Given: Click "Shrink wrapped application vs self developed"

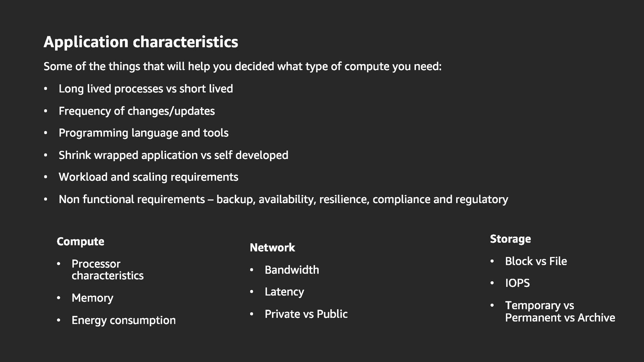Looking at the screenshot, I should point(173,155).
